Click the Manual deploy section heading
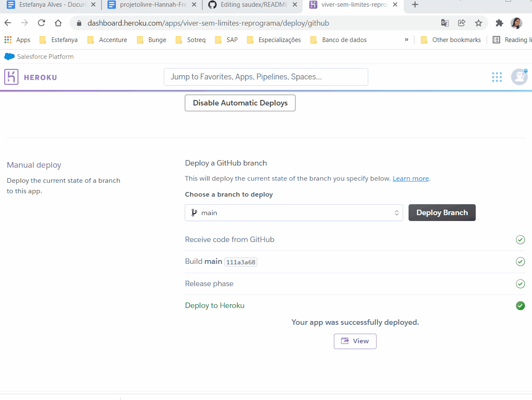The image size is (532, 400). click(34, 165)
